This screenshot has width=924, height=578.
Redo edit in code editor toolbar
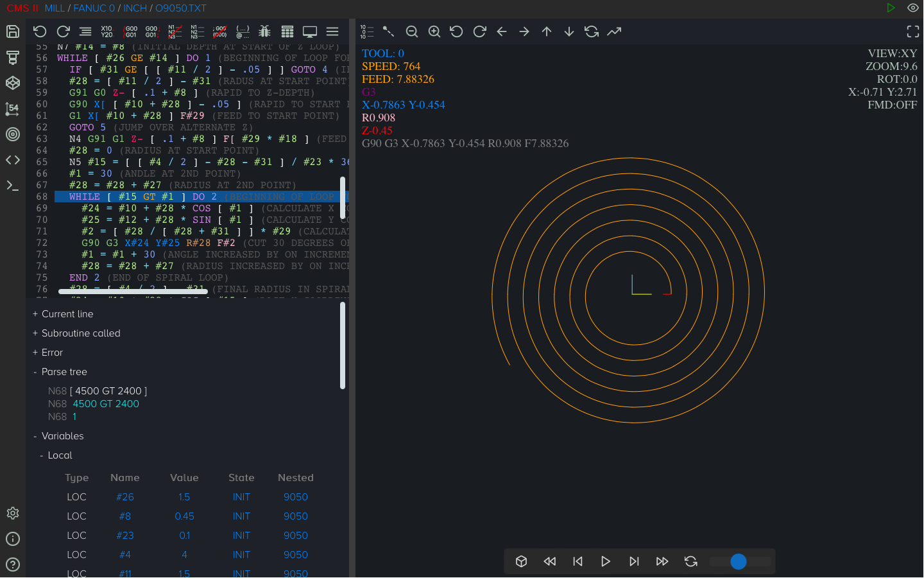(x=63, y=31)
